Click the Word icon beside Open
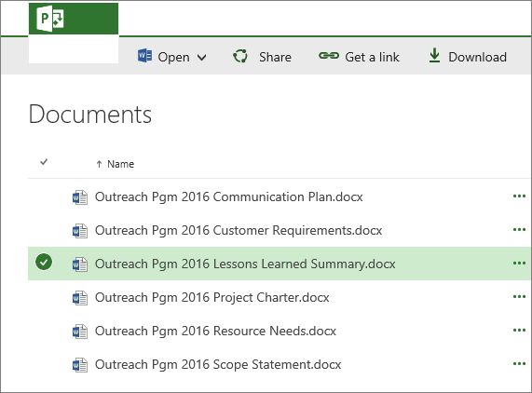This screenshot has width=532, height=393. (x=144, y=56)
